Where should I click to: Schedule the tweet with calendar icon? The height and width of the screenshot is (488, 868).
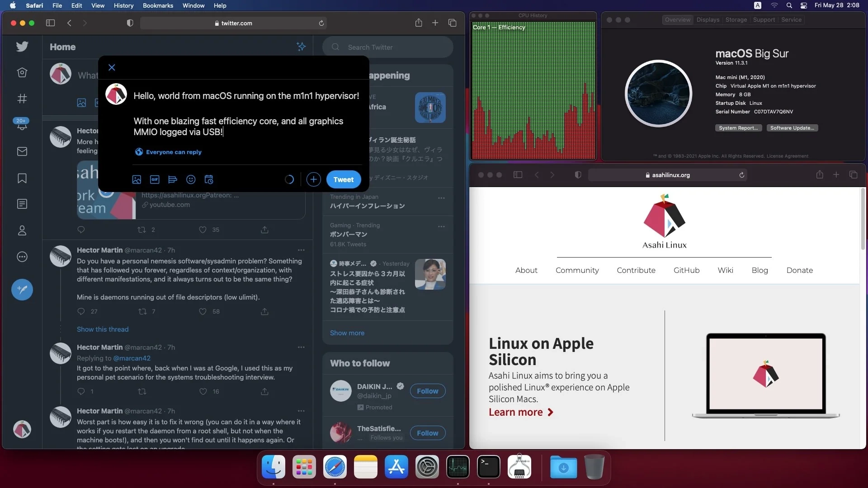tap(209, 179)
